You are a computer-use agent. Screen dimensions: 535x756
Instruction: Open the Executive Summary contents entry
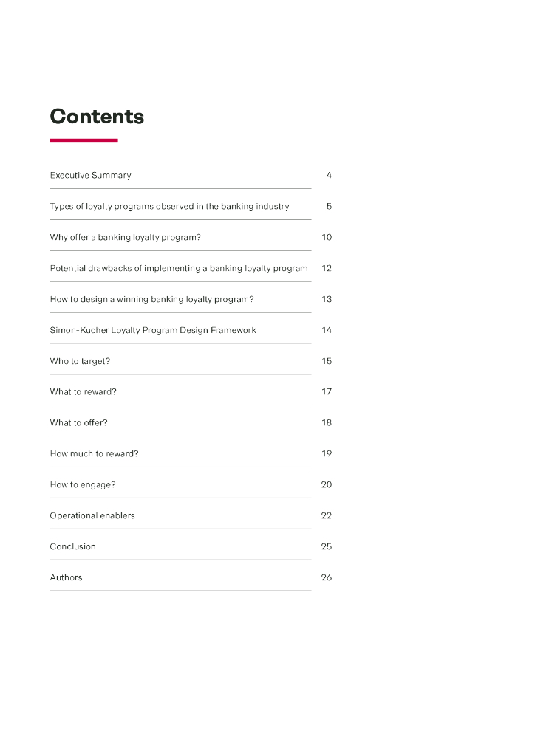click(x=90, y=176)
